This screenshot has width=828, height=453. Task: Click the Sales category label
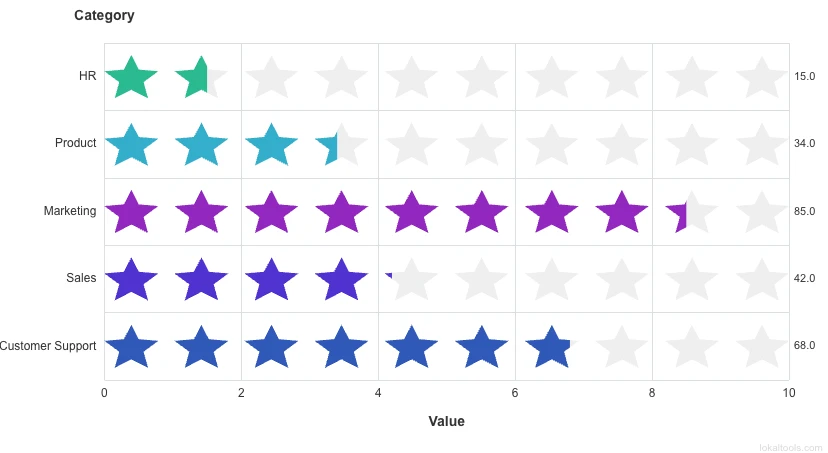point(82,278)
